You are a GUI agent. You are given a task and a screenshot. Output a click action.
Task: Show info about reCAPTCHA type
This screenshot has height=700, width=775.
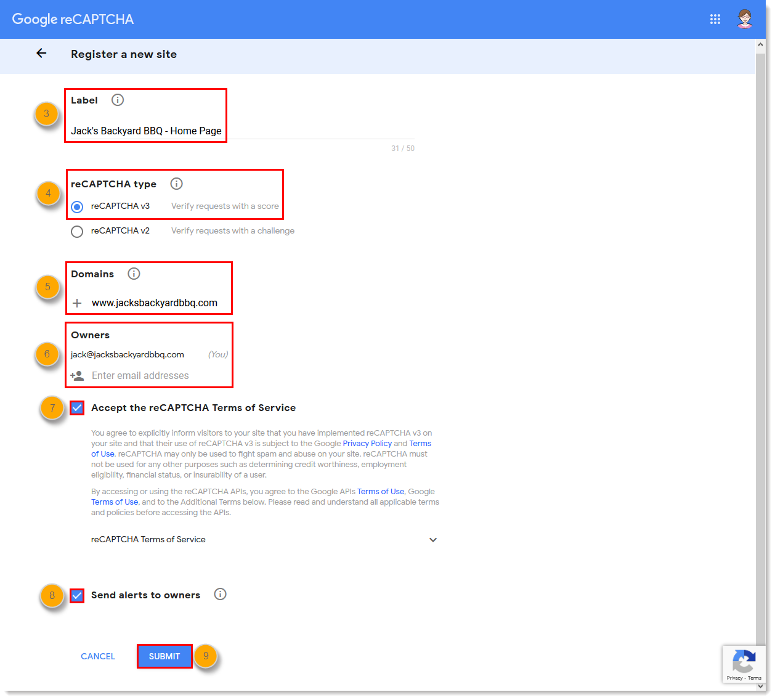click(x=176, y=184)
